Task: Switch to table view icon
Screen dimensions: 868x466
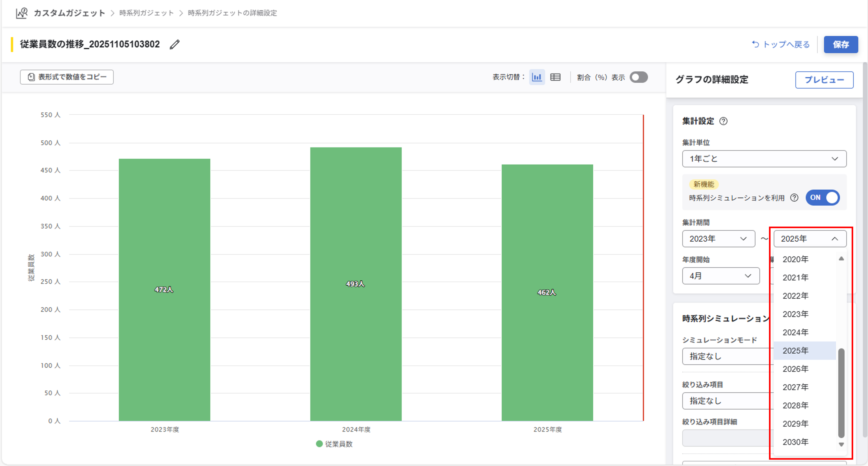Action: 555,77
